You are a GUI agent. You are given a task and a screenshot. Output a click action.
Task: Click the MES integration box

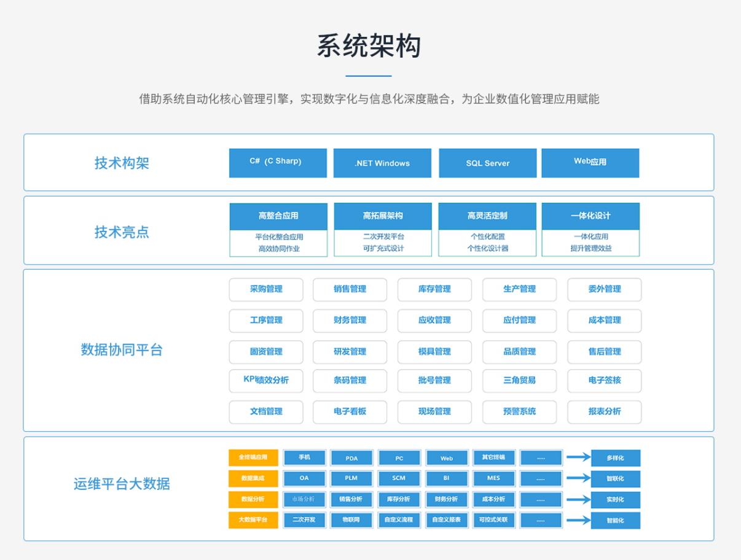pyautogui.click(x=494, y=478)
